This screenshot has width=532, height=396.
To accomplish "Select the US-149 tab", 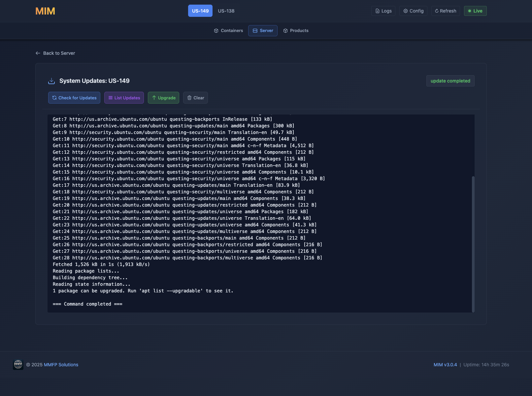I will [x=200, y=11].
